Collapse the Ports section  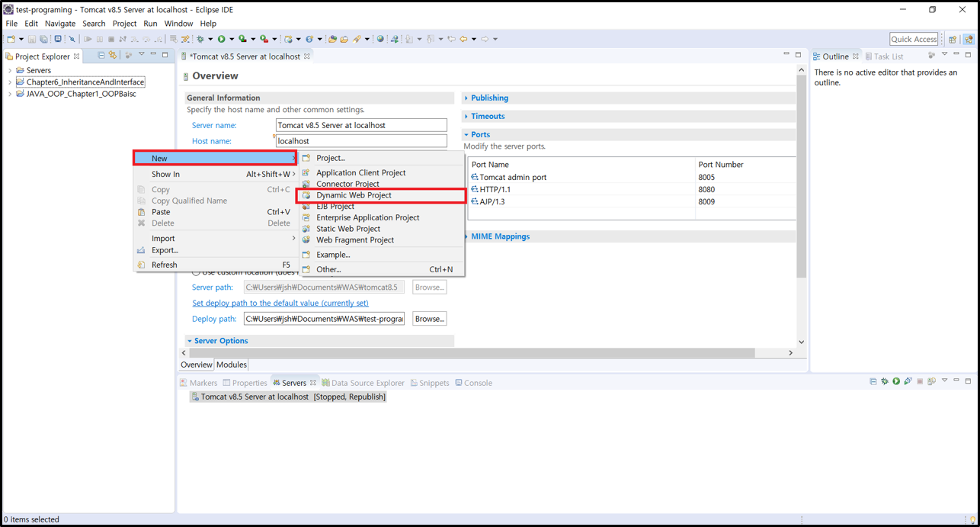pos(466,134)
